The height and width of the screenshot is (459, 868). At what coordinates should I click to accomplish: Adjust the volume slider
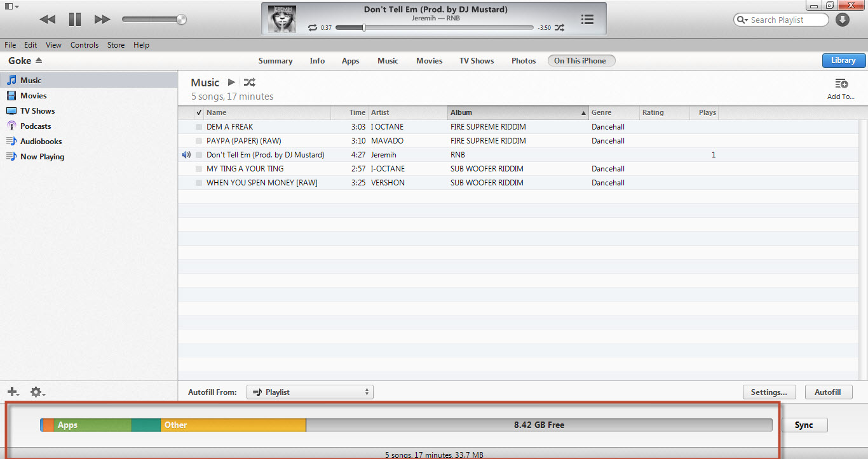pos(154,20)
